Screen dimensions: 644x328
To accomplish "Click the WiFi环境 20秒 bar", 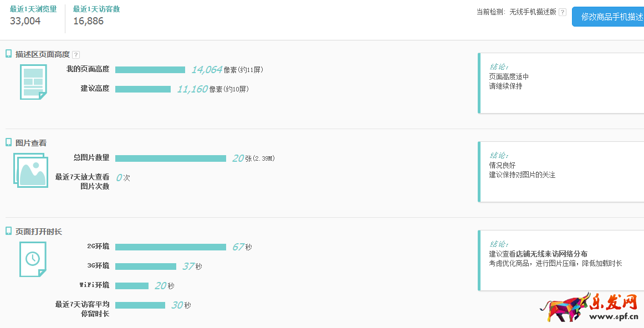I will tap(132, 286).
